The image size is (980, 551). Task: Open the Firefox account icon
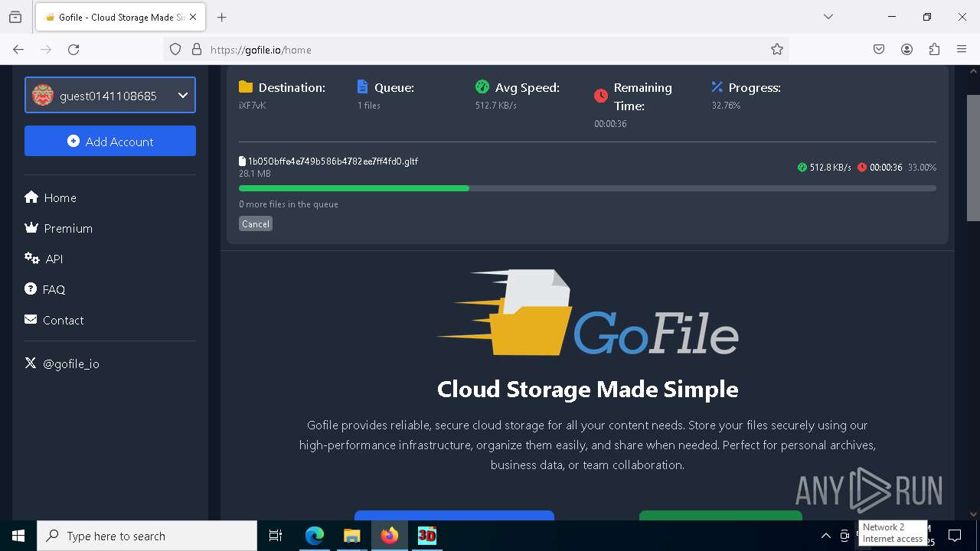[906, 49]
